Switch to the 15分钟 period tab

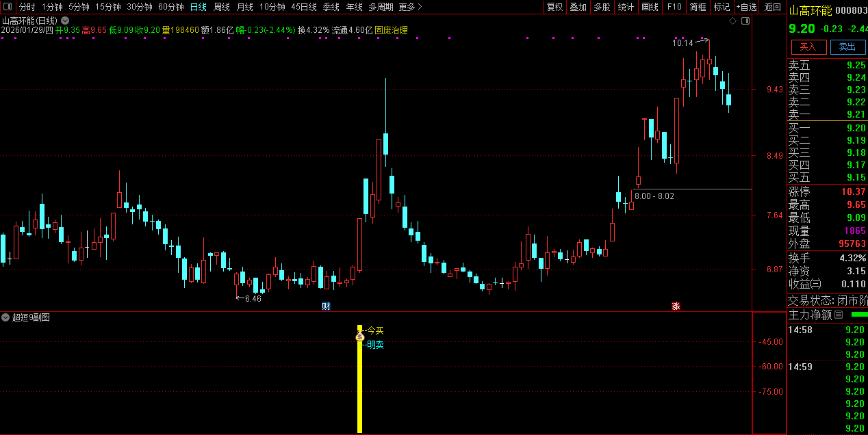(107, 7)
